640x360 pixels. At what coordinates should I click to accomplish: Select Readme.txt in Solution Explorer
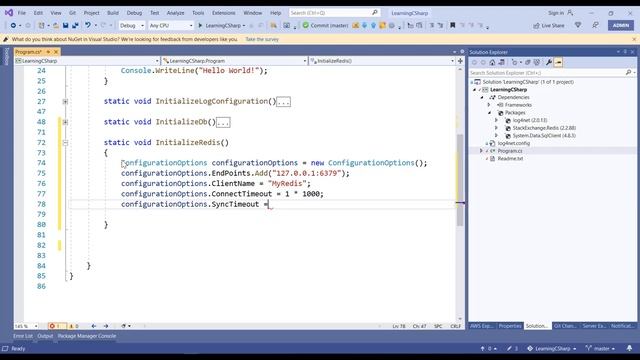coord(510,158)
